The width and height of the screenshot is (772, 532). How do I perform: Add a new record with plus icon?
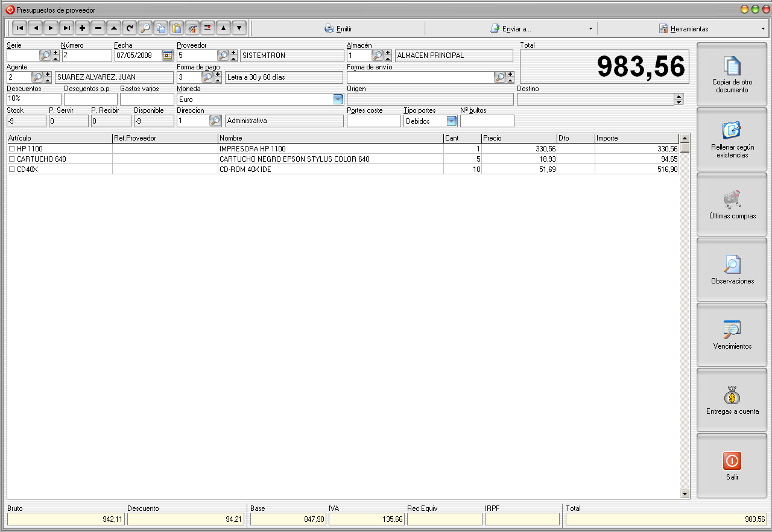82,28
